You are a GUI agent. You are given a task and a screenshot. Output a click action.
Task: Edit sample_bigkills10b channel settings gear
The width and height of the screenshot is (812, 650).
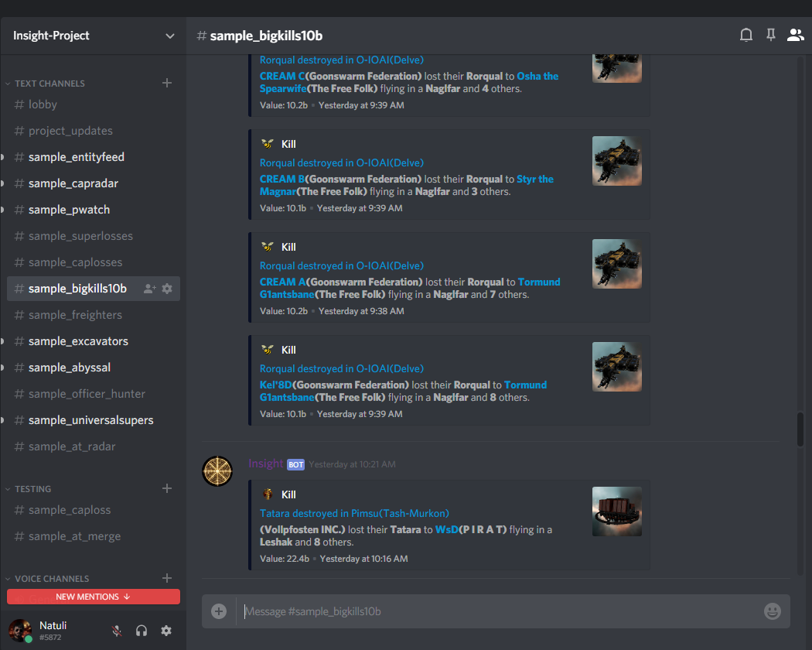pyautogui.click(x=167, y=289)
